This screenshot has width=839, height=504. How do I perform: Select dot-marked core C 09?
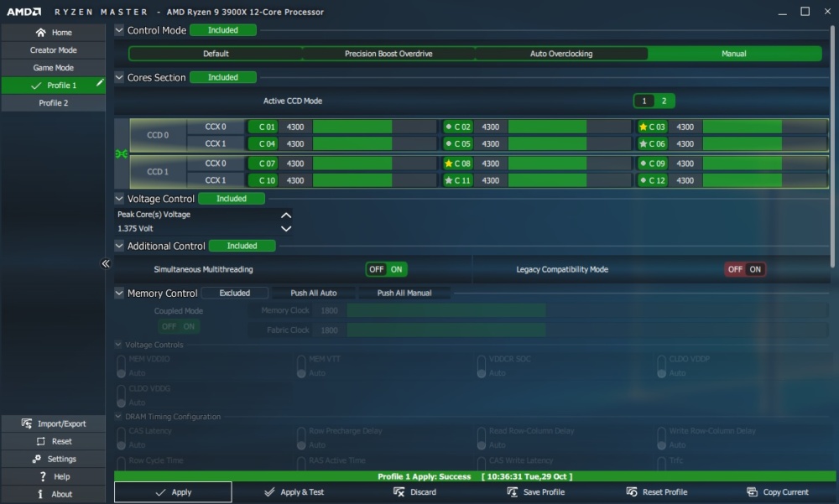point(652,164)
